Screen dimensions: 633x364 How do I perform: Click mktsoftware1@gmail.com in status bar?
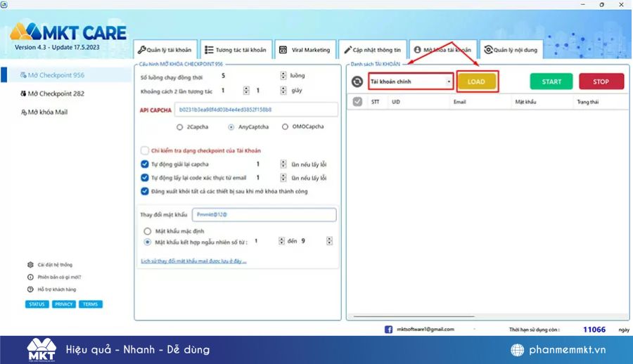coord(426,330)
